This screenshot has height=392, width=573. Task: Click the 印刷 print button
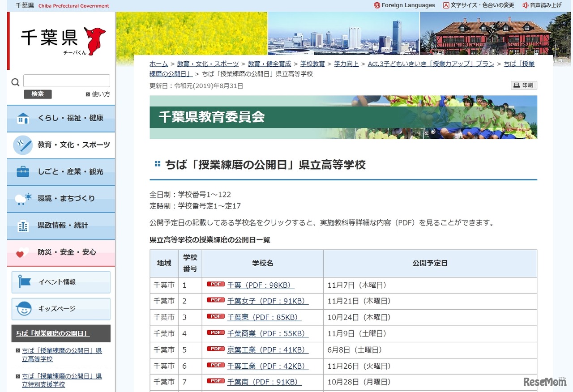[523, 85]
